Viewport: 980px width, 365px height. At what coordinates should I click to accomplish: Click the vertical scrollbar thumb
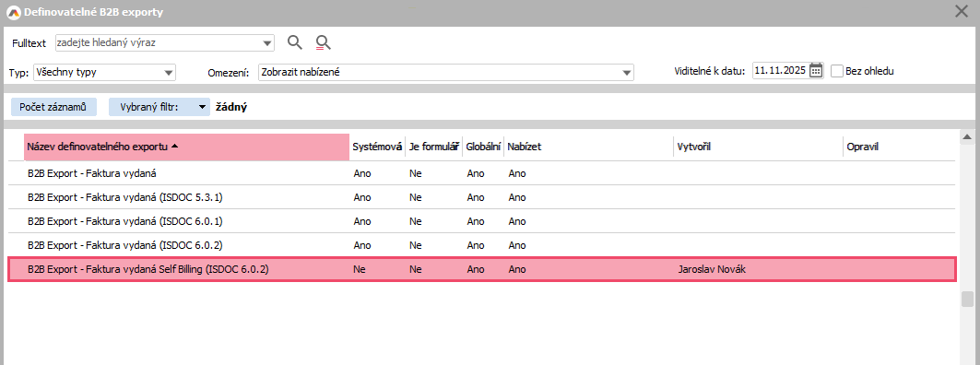(x=967, y=299)
